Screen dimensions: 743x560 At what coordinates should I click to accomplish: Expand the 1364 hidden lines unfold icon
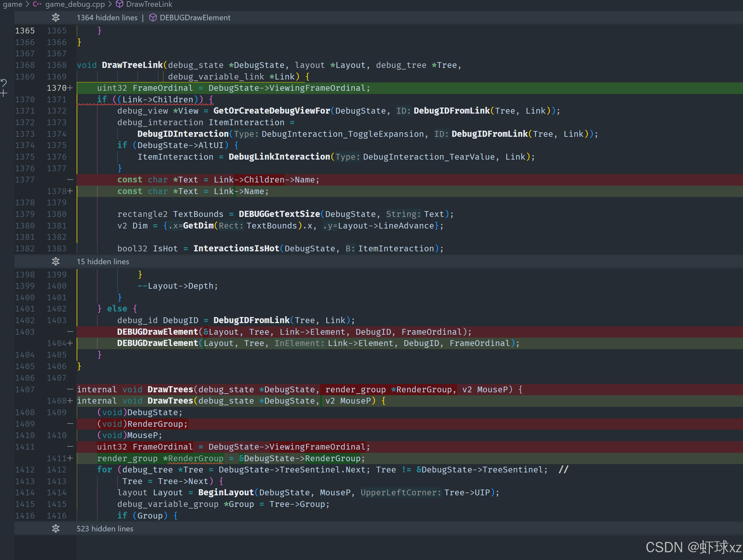[x=56, y=17]
